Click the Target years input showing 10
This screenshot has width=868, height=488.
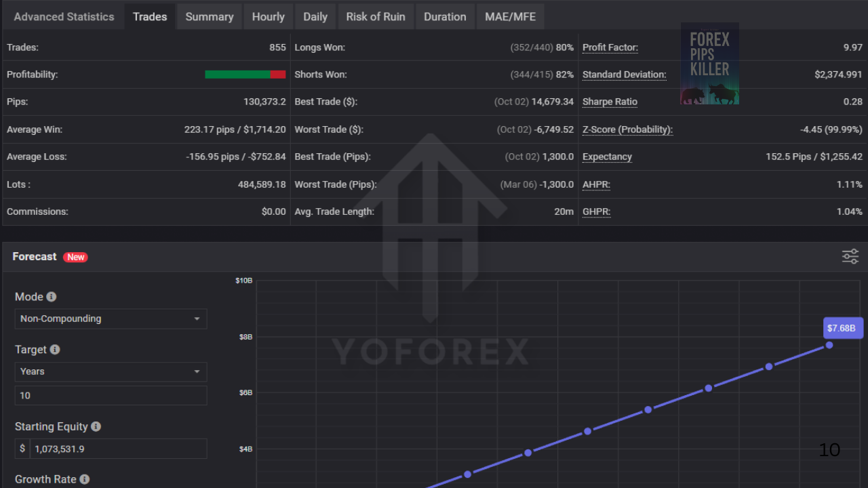click(x=111, y=395)
